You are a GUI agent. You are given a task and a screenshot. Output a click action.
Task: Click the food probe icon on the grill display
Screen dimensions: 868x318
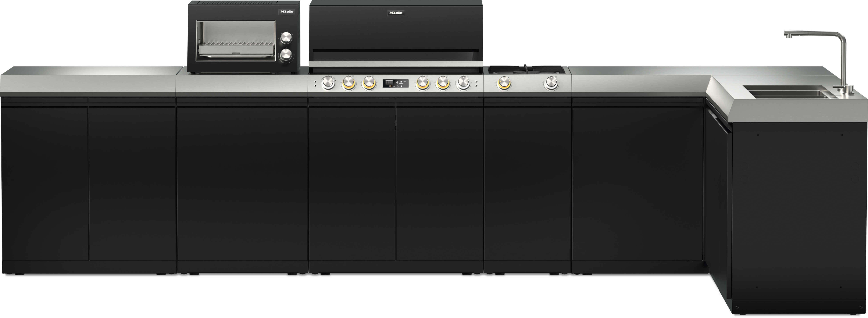[398, 86]
